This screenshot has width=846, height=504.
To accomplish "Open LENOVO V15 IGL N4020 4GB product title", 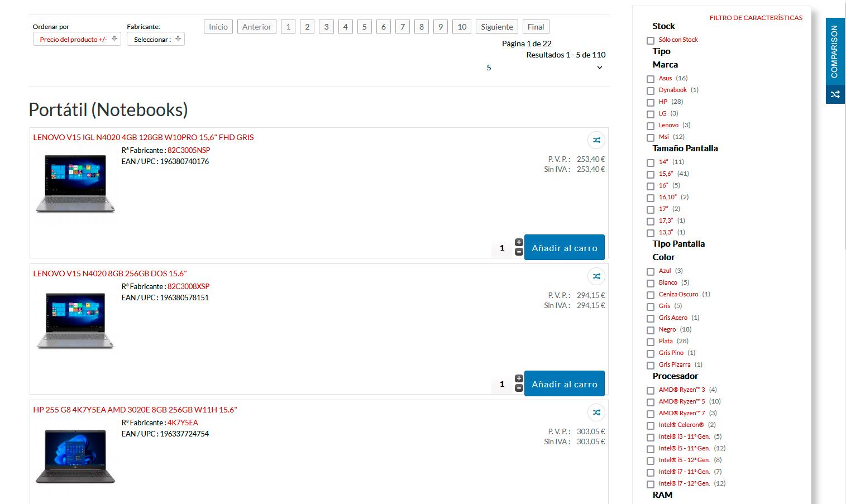I will pos(144,137).
